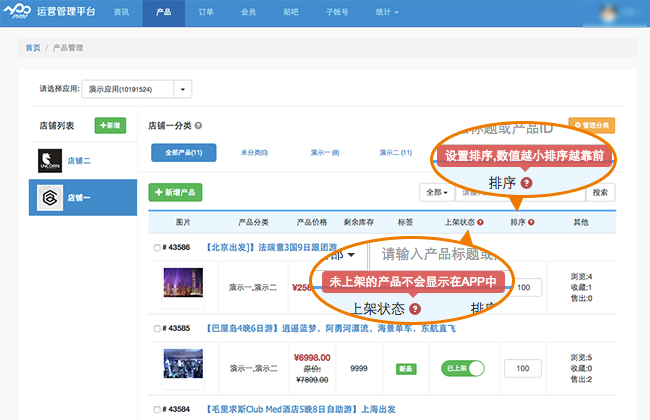
Task: Select the 店铺二 store logo icon
Action: pyautogui.click(x=50, y=160)
